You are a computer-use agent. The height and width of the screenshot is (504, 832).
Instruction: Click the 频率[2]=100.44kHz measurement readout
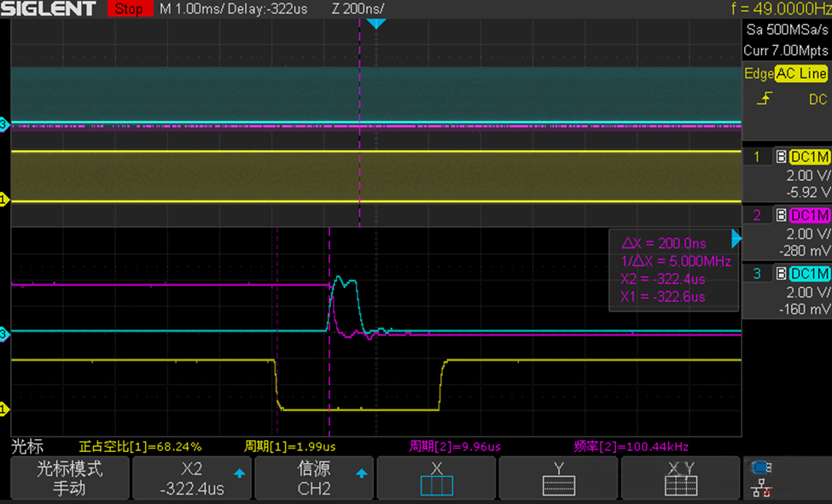(631, 446)
